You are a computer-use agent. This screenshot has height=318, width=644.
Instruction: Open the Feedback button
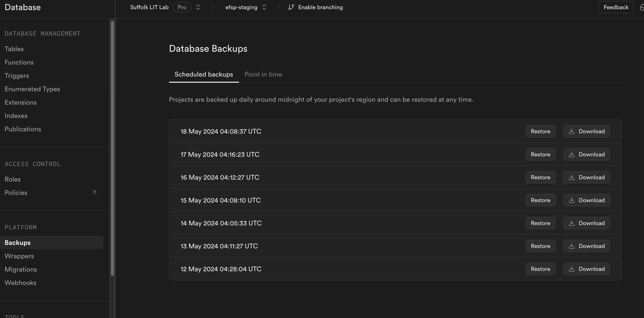click(616, 7)
